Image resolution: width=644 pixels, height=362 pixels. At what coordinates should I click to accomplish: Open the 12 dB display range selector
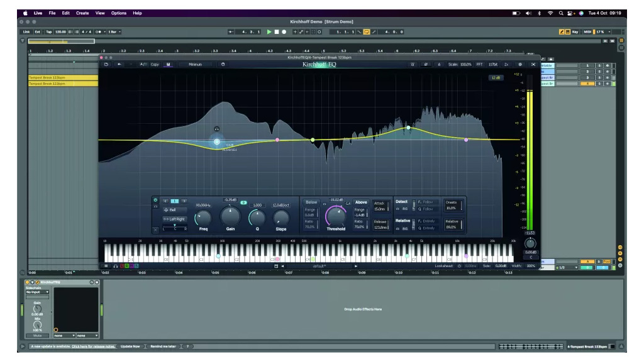pos(496,77)
